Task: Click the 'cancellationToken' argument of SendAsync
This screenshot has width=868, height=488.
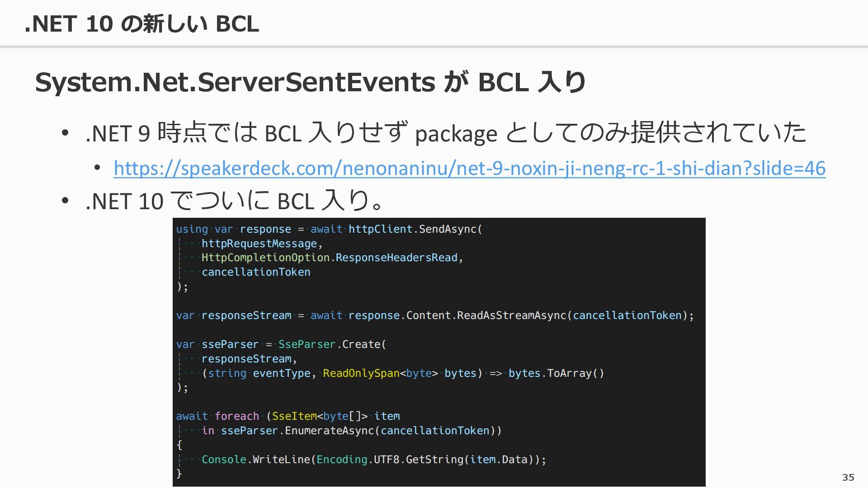Action: pyautogui.click(x=256, y=272)
